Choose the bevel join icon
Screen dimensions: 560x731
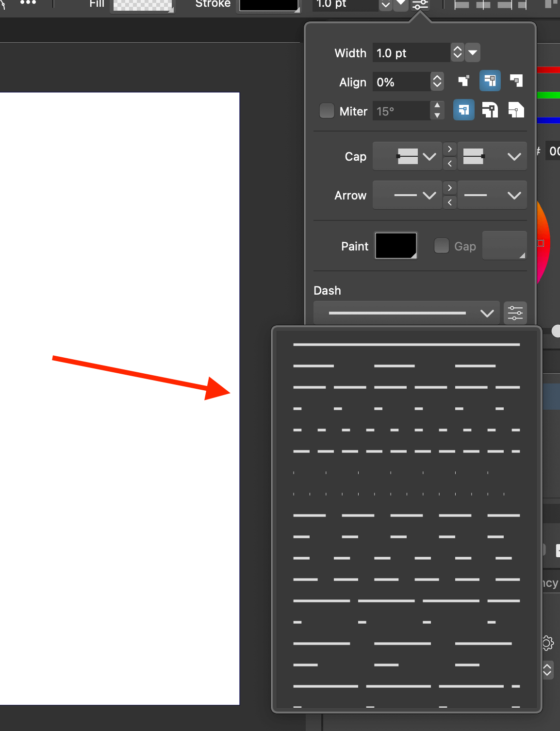(x=516, y=111)
